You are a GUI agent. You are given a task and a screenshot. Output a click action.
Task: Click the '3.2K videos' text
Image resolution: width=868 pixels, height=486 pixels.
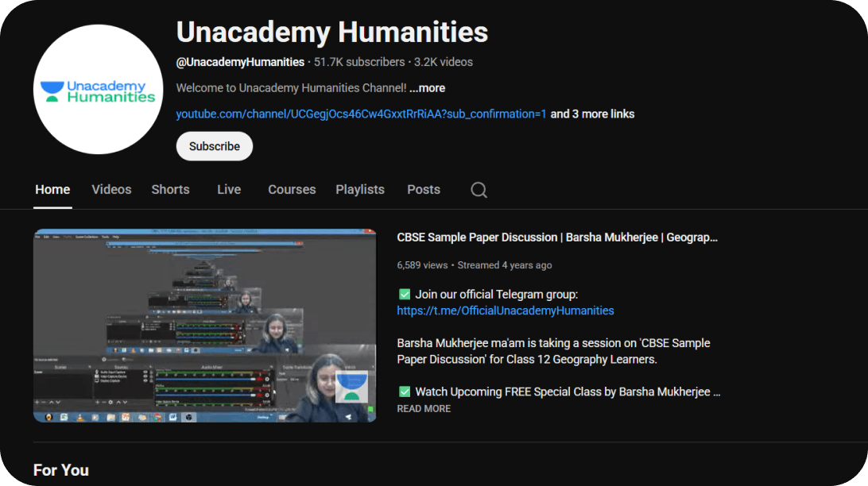click(444, 62)
